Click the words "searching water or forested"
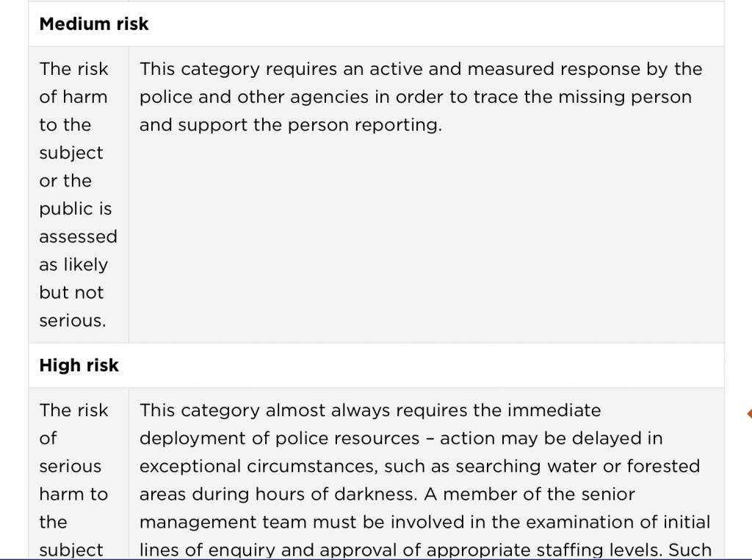 coord(574,466)
